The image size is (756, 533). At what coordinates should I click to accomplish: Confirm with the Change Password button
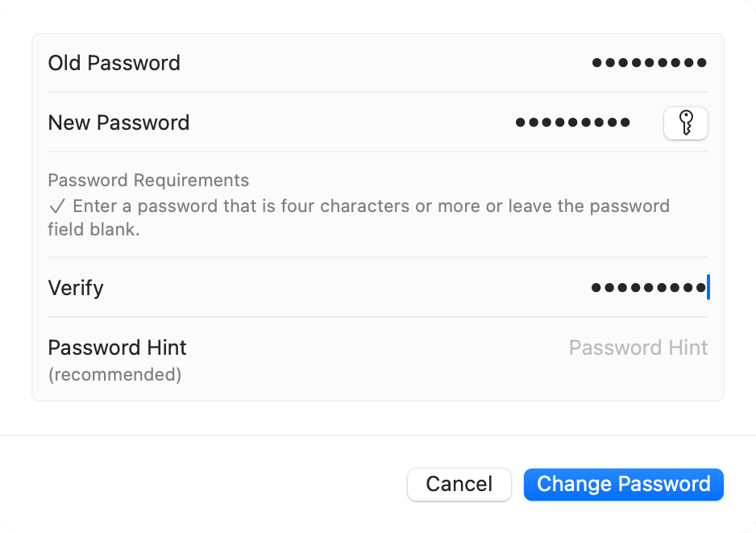tap(623, 485)
